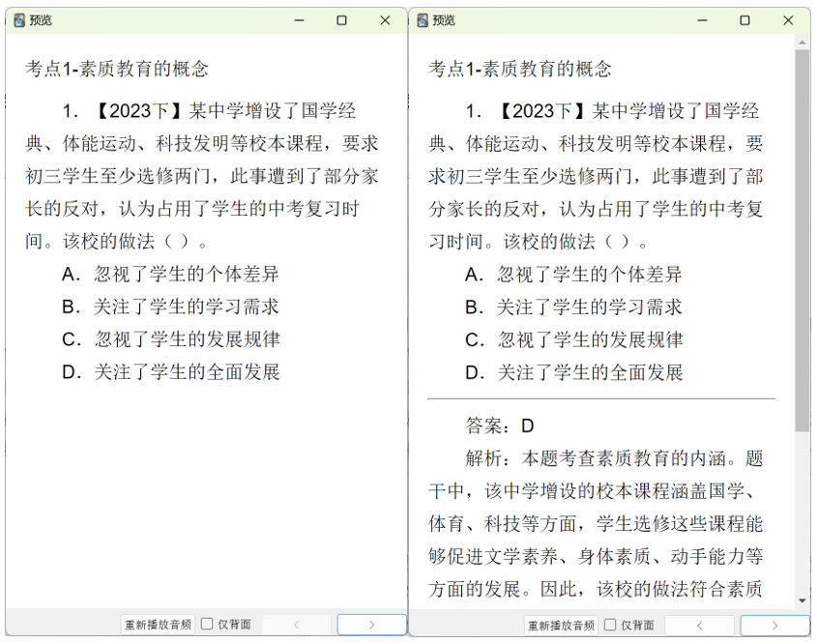Click option A 忽视了学生的个体差异 in right window
Image resolution: width=817 pixels, height=644 pixels.
tap(573, 274)
